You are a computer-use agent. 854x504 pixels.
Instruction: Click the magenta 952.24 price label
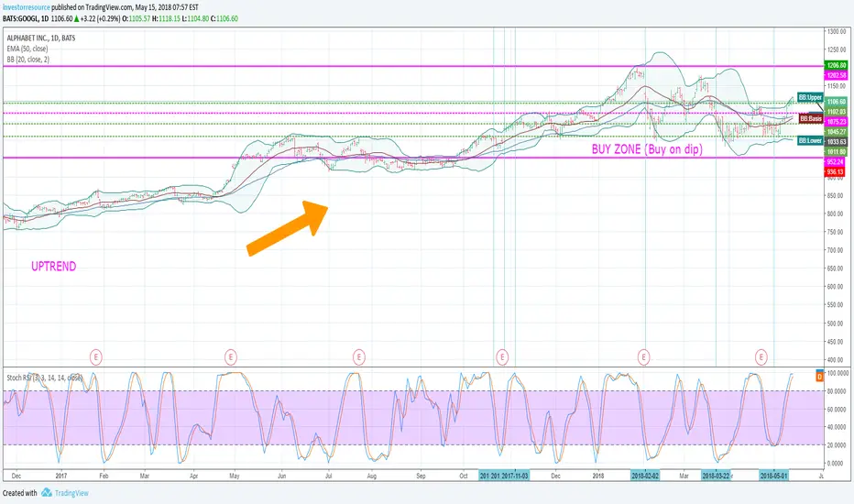tap(835, 162)
